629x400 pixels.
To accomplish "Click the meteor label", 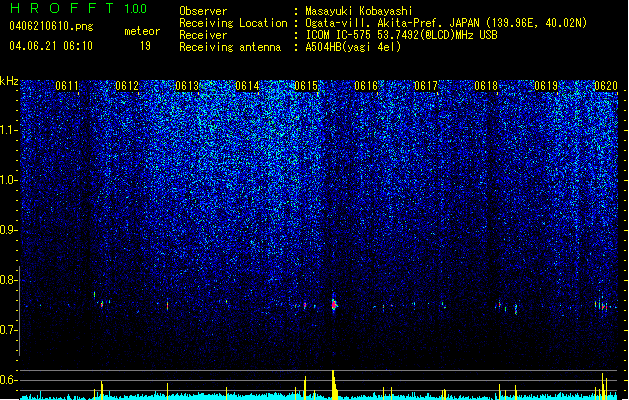I will (142, 31).
